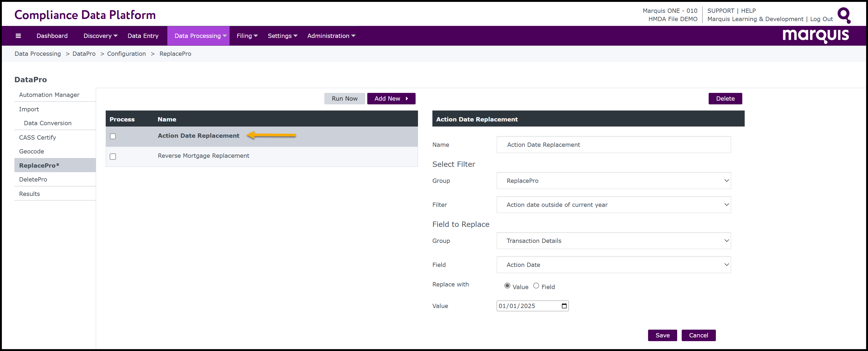
Task: Open the date picker calendar icon
Action: pos(564,306)
